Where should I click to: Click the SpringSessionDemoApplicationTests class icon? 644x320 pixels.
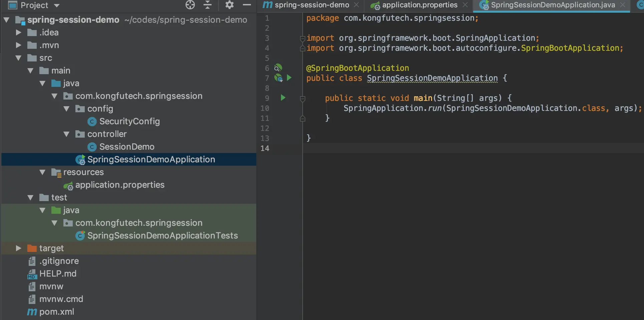(x=80, y=236)
